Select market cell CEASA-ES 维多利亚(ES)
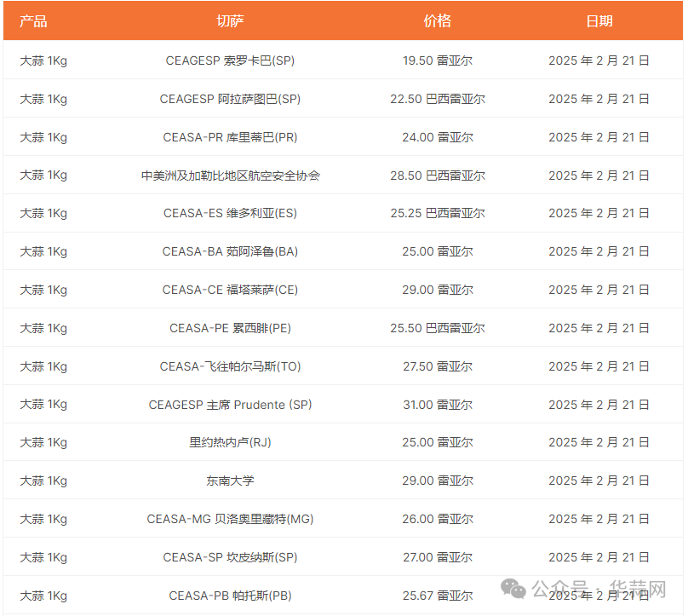688x616 pixels. click(230, 213)
